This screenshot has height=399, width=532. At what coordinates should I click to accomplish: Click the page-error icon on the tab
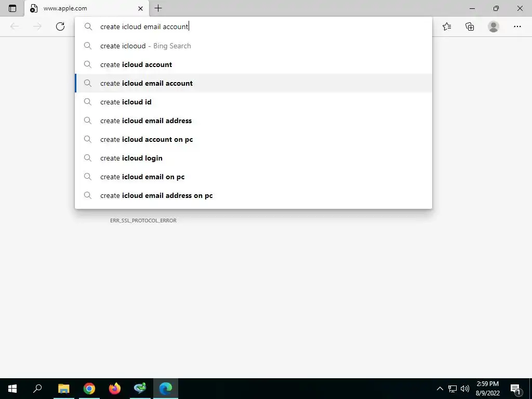pos(34,8)
